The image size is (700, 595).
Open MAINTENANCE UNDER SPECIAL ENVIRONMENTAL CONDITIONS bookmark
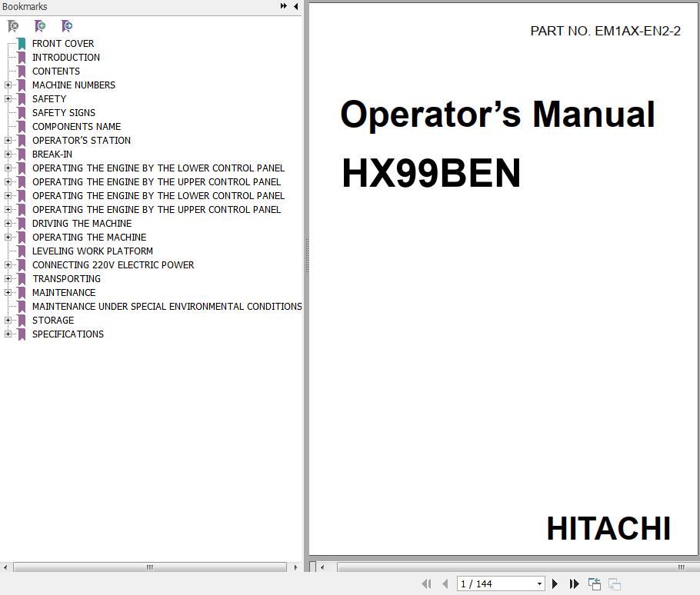(x=167, y=307)
